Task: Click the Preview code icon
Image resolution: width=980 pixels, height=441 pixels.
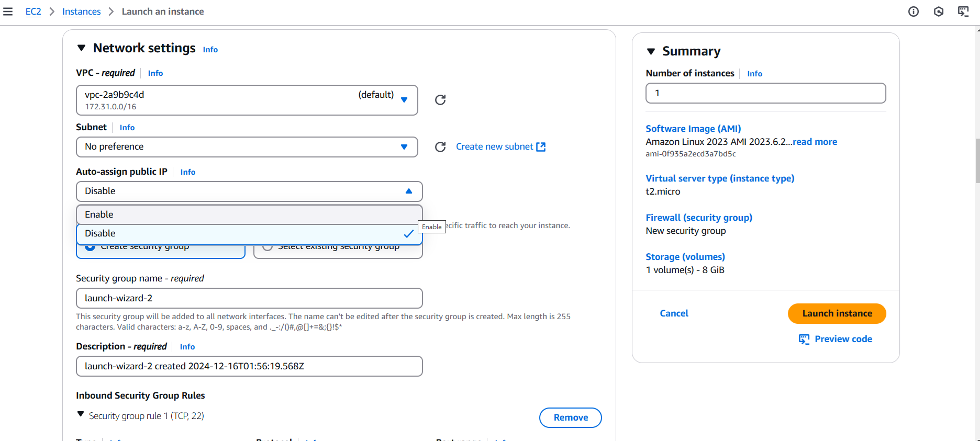Action: tap(804, 339)
